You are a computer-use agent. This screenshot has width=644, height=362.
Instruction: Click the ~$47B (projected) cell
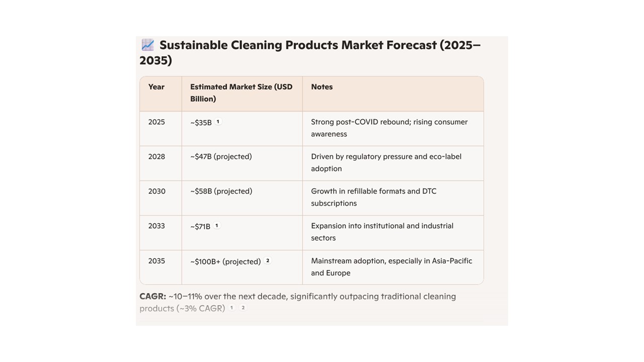pos(221,157)
